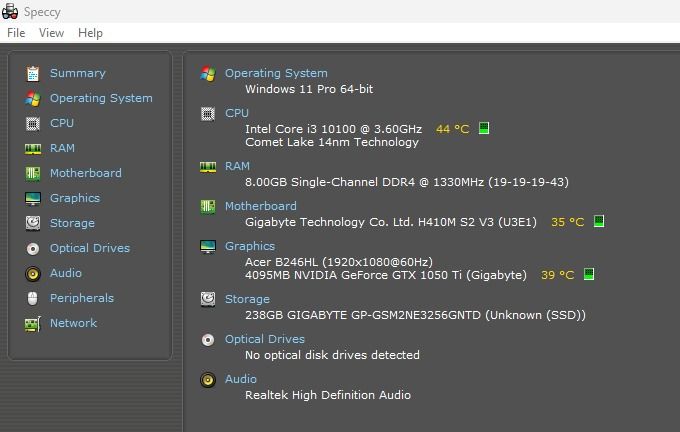Image resolution: width=680 pixels, height=432 pixels.
Task: Open the File menu
Action: point(16,33)
